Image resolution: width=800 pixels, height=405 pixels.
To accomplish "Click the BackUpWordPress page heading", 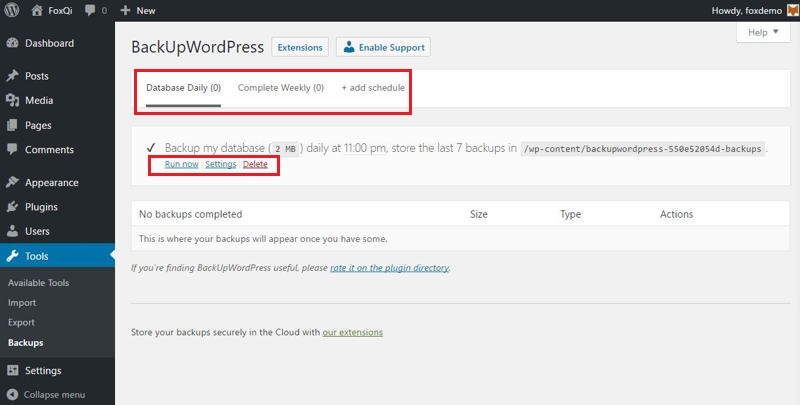I will coord(197,47).
